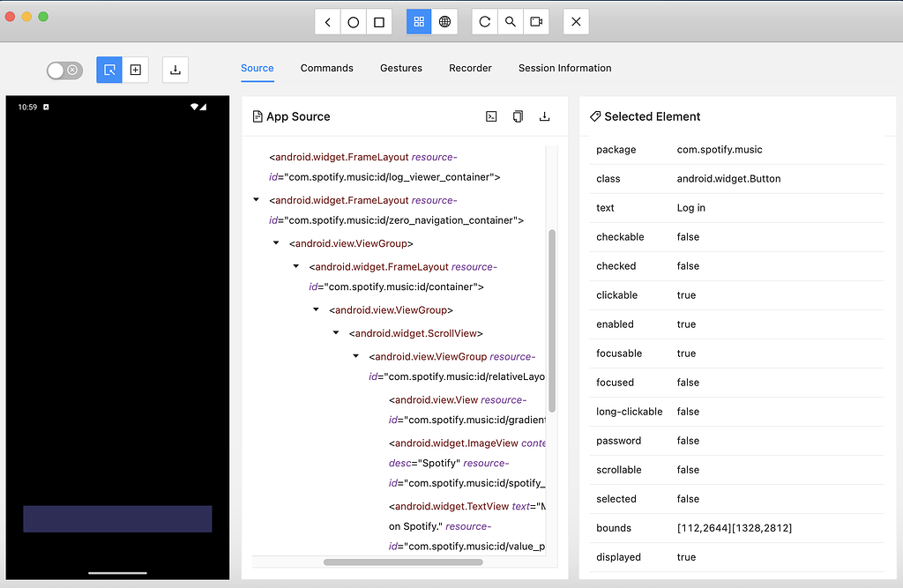Refresh the source with the refresh icon

pyautogui.click(x=483, y=21)
